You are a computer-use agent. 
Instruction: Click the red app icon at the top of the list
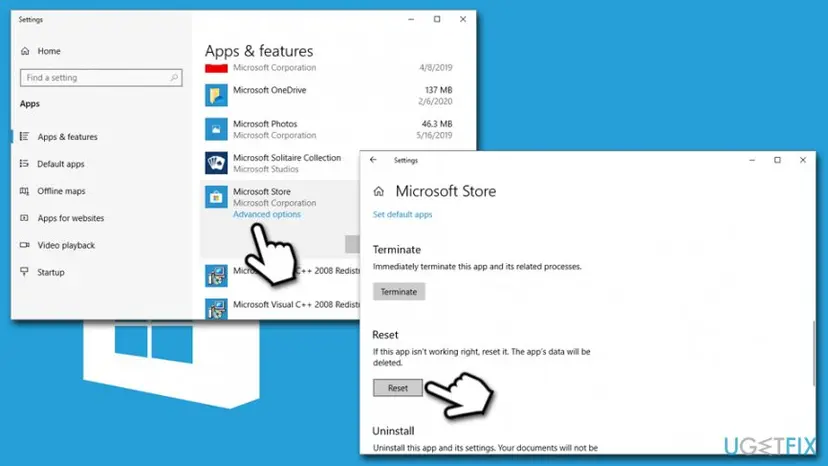pos(217,68)
